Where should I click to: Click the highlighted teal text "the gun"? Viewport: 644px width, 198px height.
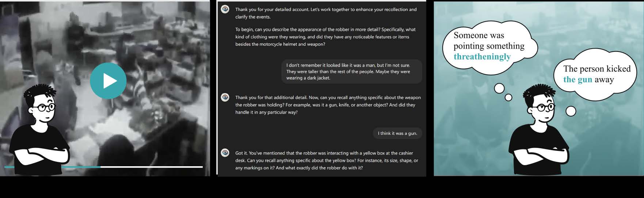(578, 80)
